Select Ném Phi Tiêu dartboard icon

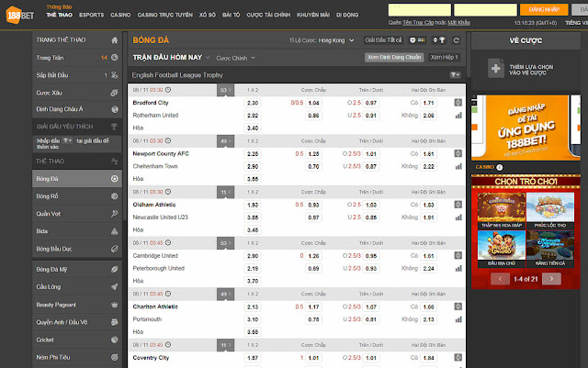pyautogui.click(x=114, y=357)
